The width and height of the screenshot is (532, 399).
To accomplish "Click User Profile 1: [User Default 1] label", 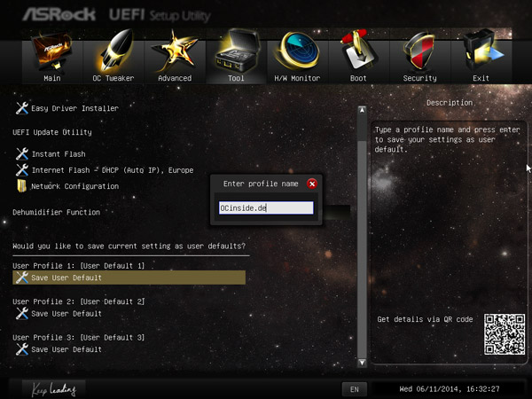I will click(x=78, y=266).
